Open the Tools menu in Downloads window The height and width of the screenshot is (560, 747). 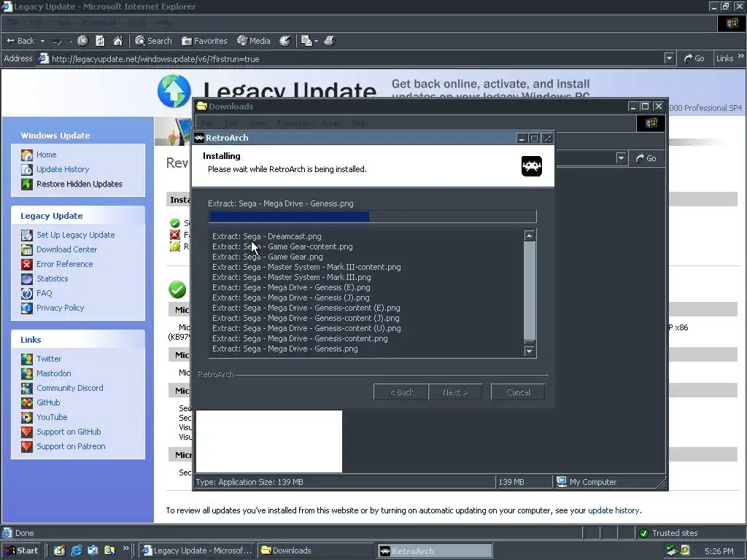pos(331,124)
